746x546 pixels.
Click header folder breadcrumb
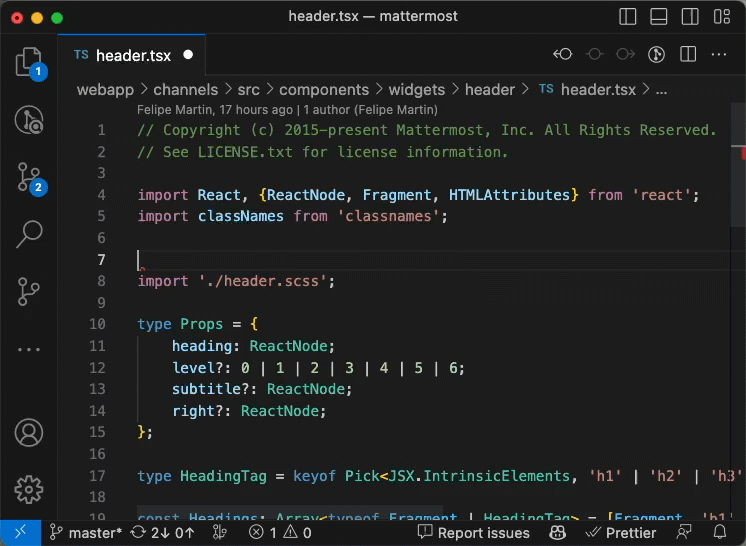[490, 89]
